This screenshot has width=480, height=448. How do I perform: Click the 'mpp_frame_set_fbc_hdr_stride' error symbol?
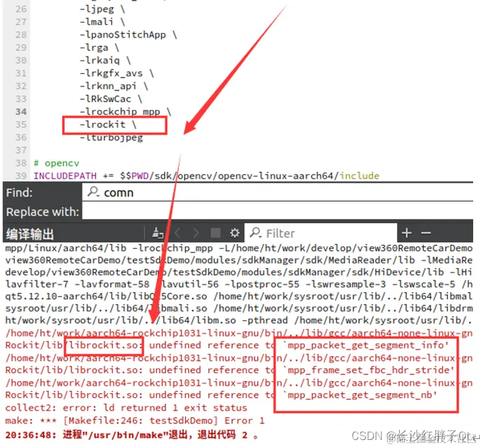tap(369, 370)
